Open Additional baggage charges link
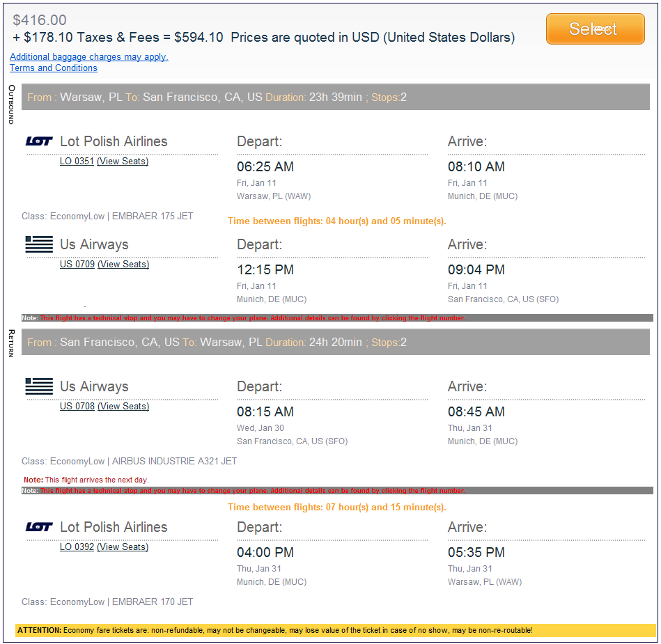661x644 pixels. [89, 57]
